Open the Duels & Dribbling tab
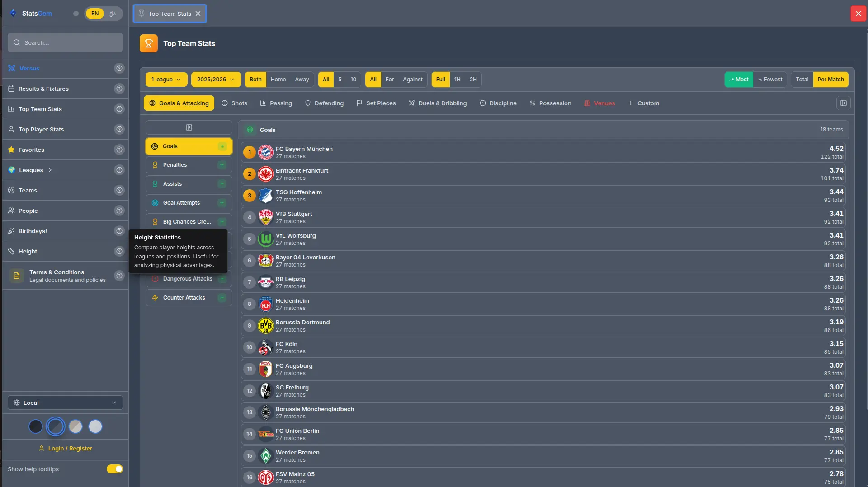Viewport: 868px width, 487px height. click(438, 103)
